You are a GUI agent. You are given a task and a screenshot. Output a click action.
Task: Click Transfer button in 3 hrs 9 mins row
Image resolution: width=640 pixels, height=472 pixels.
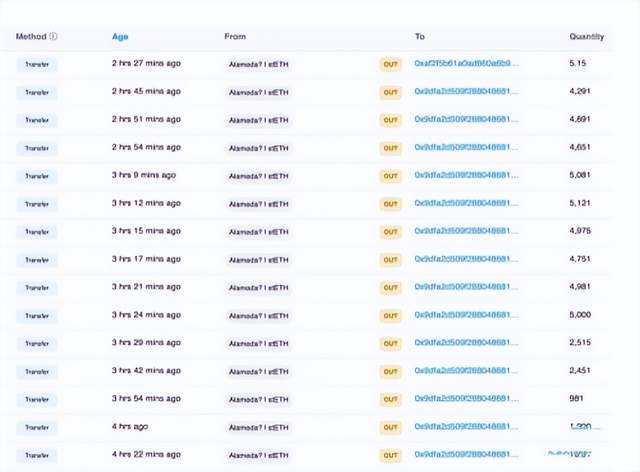click(x=37, y=176)
